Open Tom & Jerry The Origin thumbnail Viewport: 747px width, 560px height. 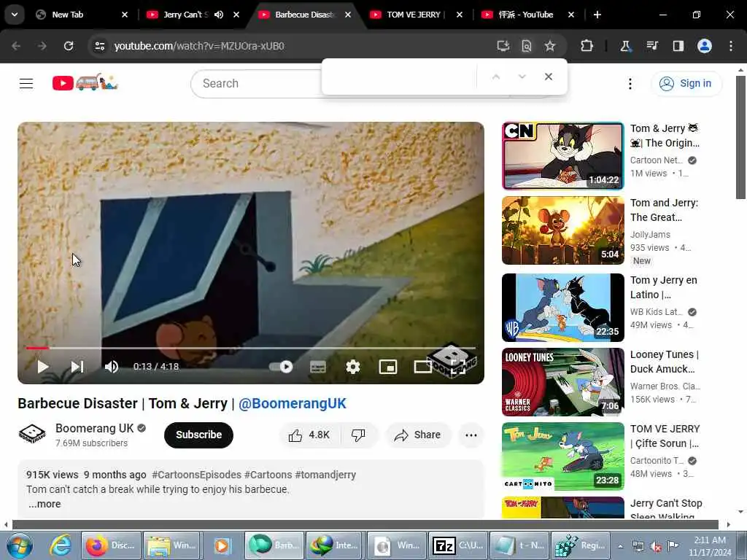point(562,156)
